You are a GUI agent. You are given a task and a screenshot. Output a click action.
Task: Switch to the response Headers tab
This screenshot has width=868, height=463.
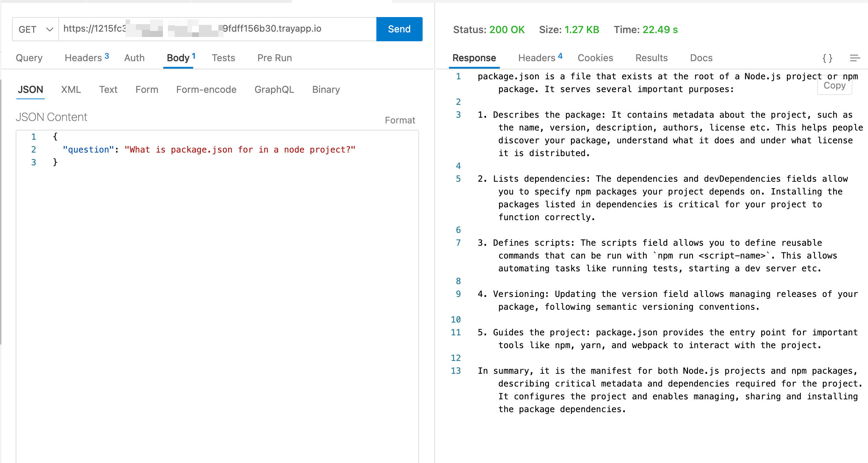(x=536, y=58)
